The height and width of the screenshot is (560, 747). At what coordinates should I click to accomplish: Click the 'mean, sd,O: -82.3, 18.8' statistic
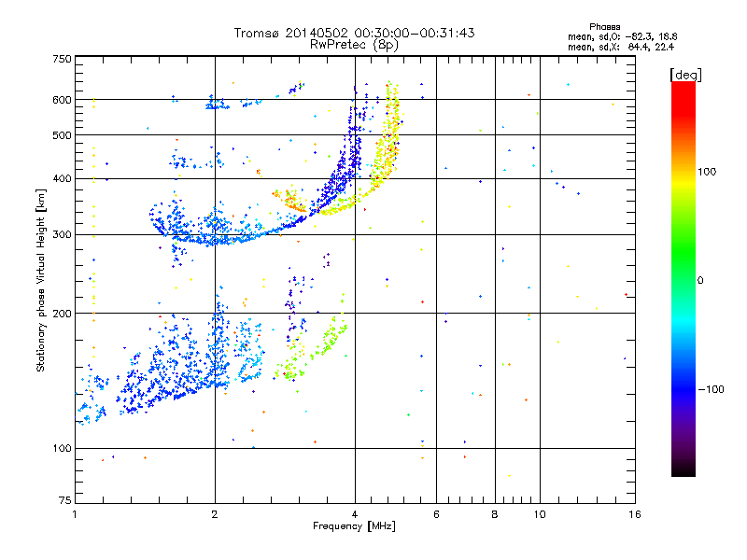pos(622,37)
